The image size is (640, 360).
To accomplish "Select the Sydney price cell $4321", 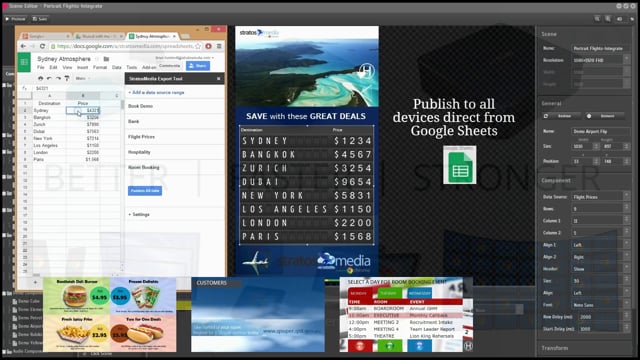I will pos(83,110).
